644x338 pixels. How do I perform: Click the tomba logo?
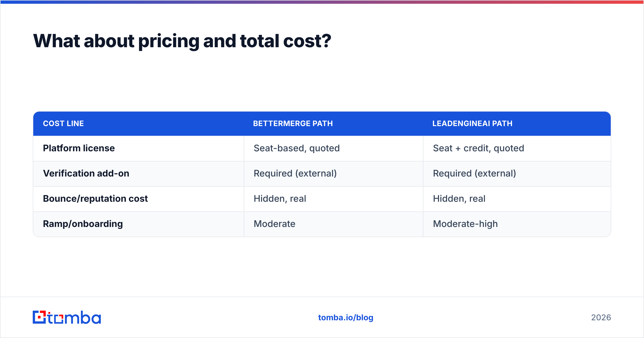(x=67, y=317)
